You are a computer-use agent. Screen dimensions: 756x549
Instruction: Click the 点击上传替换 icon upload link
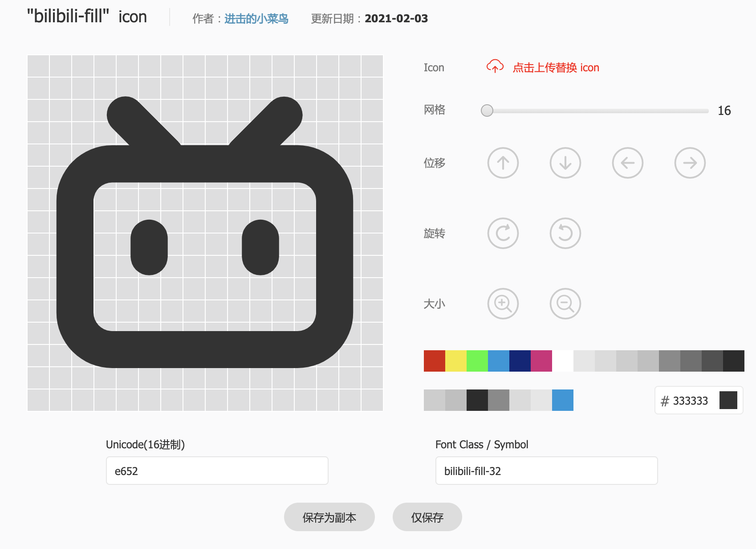click(x=556, y=68)
